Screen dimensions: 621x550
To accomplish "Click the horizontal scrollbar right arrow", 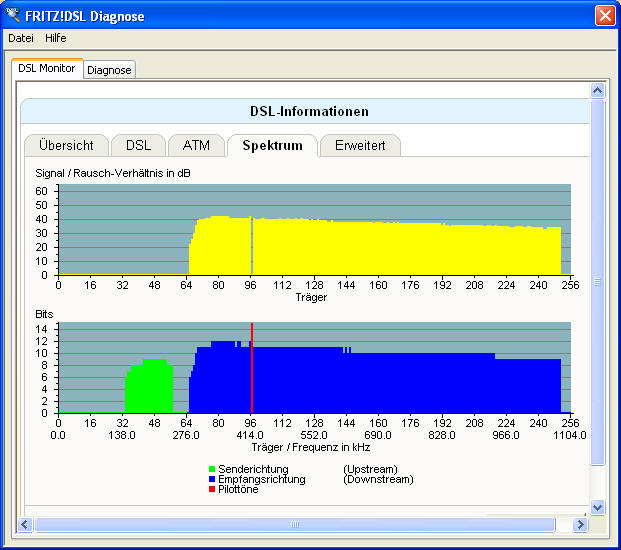I will (580, 525).
